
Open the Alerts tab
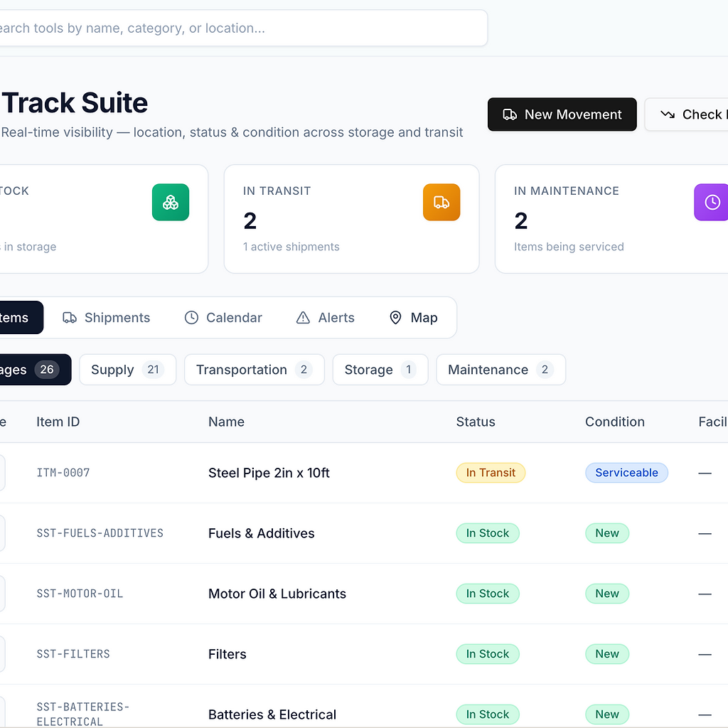(325, 318)
